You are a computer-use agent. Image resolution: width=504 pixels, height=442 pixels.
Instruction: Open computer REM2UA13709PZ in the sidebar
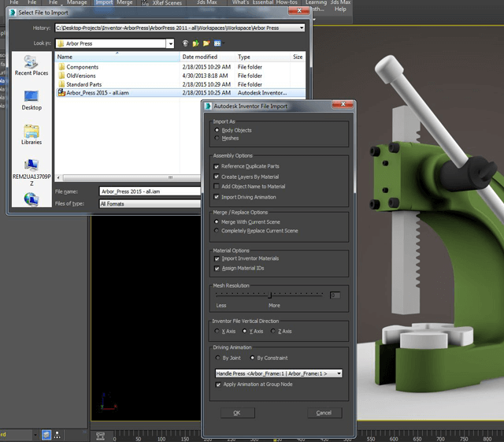click(x=31, y=173)
